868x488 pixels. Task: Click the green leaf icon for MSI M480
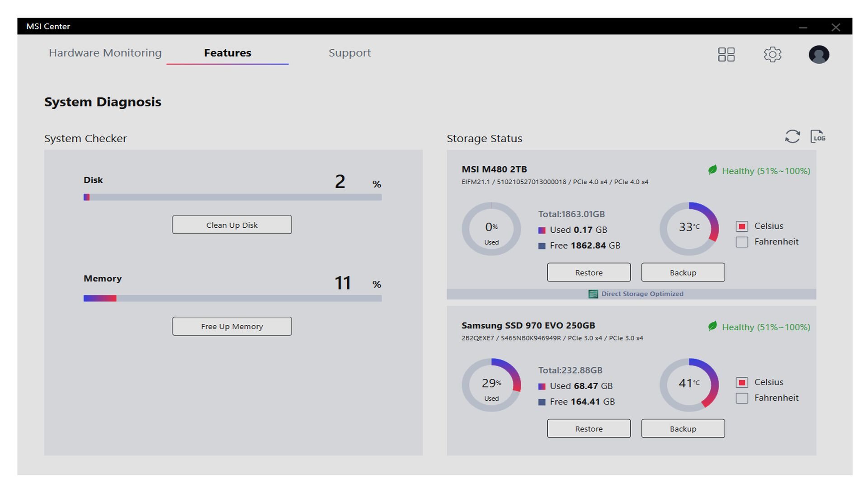712,170
